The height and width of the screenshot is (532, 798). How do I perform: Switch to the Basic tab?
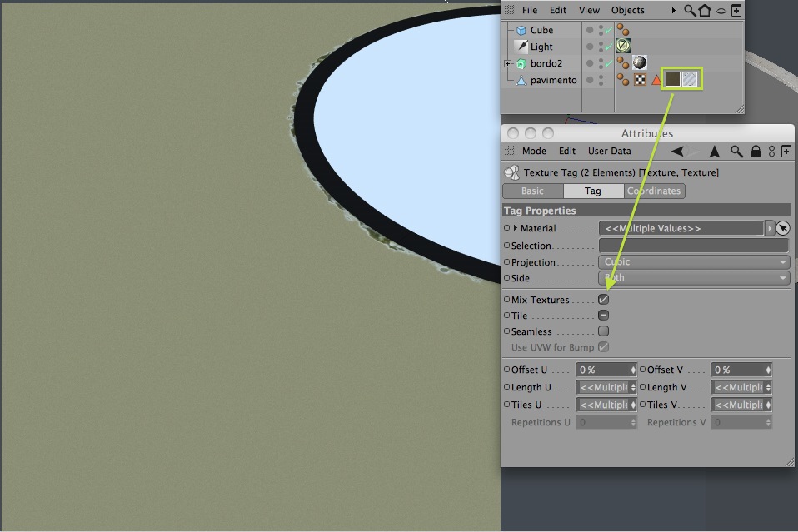point(533,191)
